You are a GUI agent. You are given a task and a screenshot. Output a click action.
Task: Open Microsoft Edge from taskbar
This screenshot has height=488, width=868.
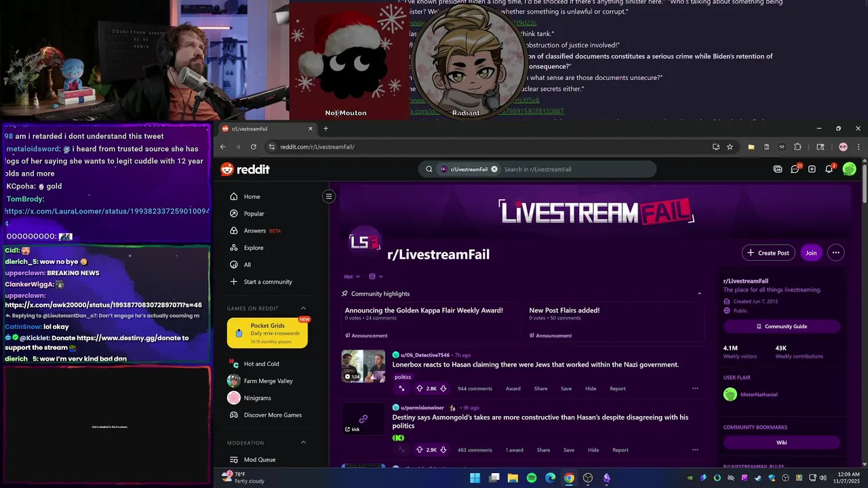[551, 478]
